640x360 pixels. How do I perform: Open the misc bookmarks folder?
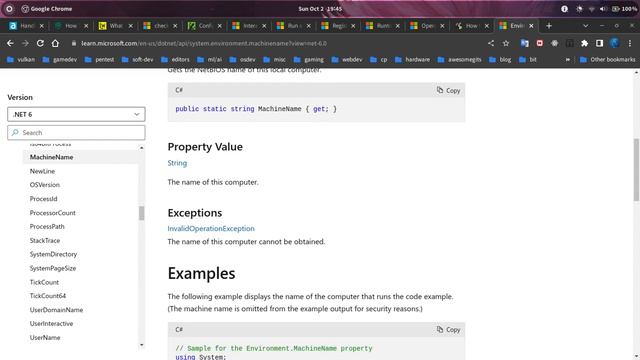point(275,60)
